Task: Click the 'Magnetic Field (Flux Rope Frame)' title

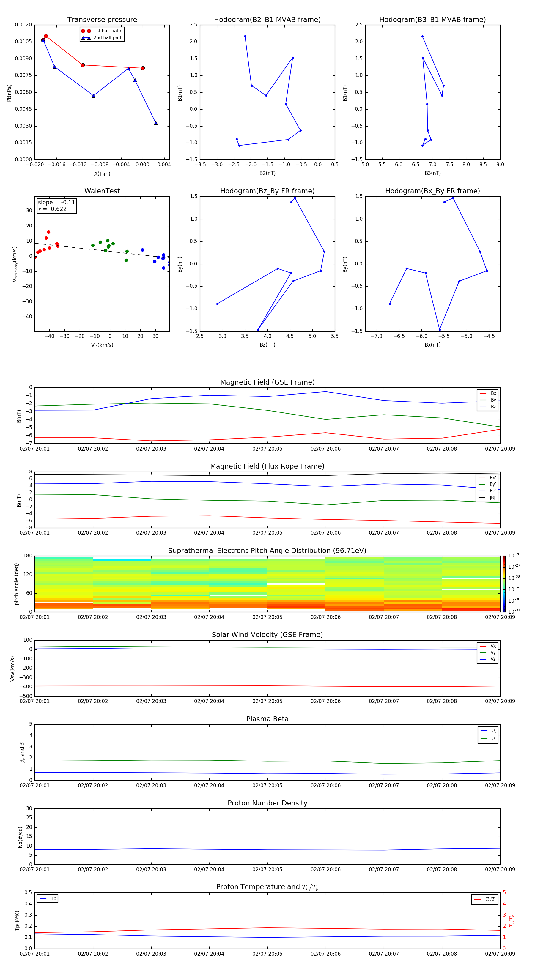Action: tap(267, 466)
